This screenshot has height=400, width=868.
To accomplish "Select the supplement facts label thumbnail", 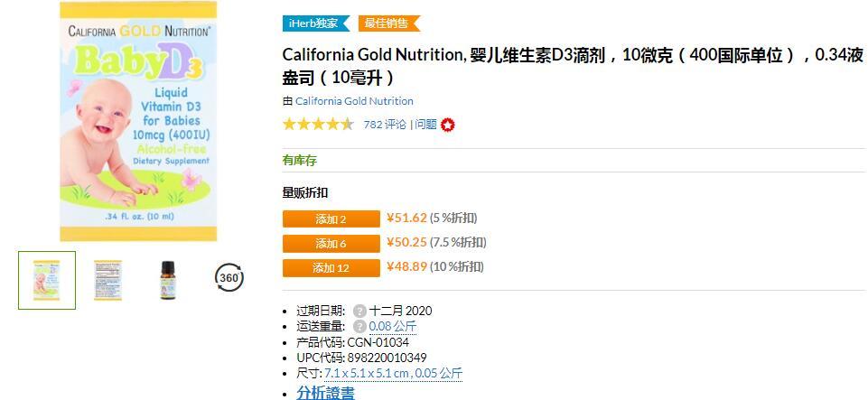I will (107, 280).
